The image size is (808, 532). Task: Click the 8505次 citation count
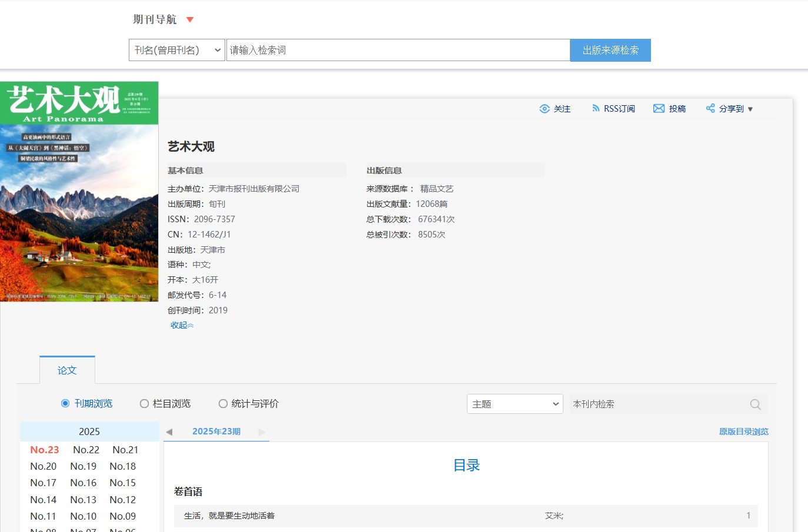[432, 235]
